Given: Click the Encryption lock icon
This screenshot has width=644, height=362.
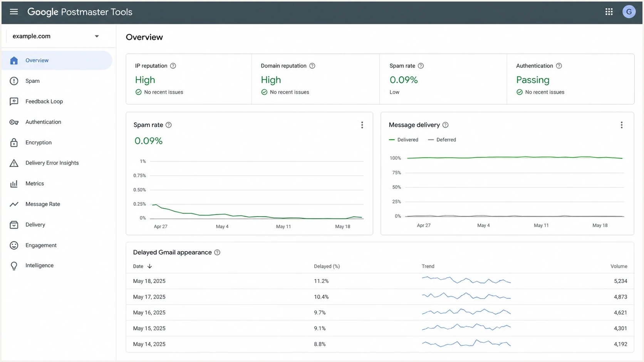Looking at the screenshot, I should click(14, 142).
